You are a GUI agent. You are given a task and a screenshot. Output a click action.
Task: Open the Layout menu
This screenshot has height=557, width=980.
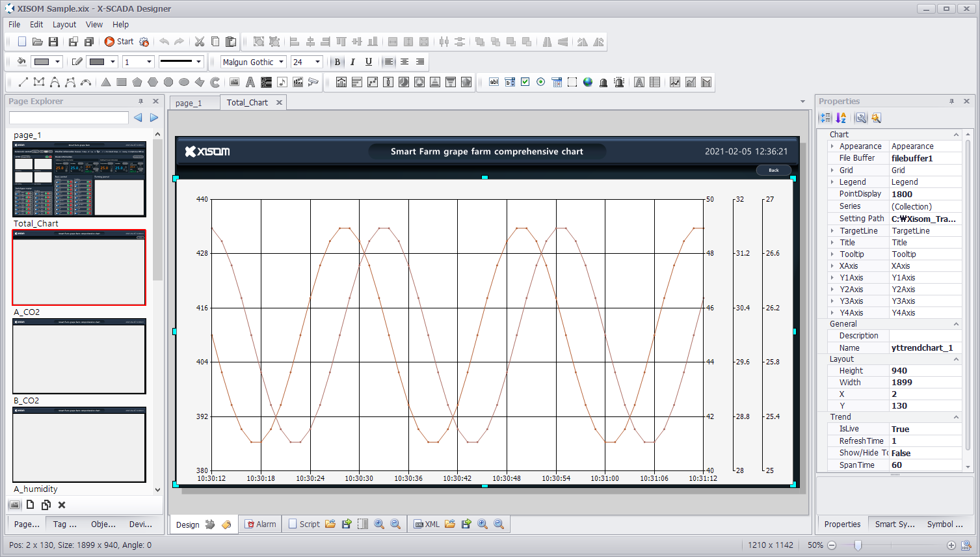click(x=64, y=24)
